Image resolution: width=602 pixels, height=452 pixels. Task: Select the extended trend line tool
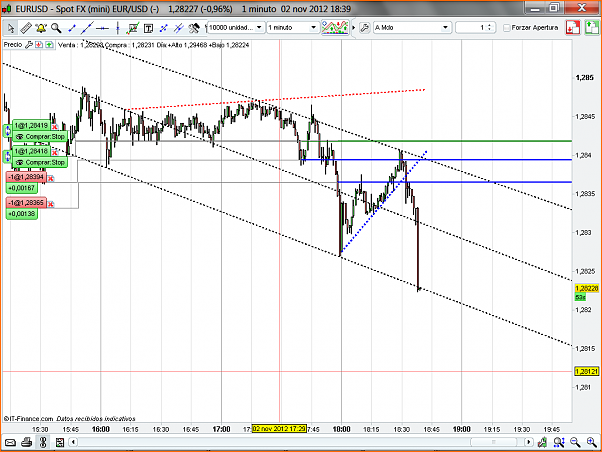pos(87,28)
